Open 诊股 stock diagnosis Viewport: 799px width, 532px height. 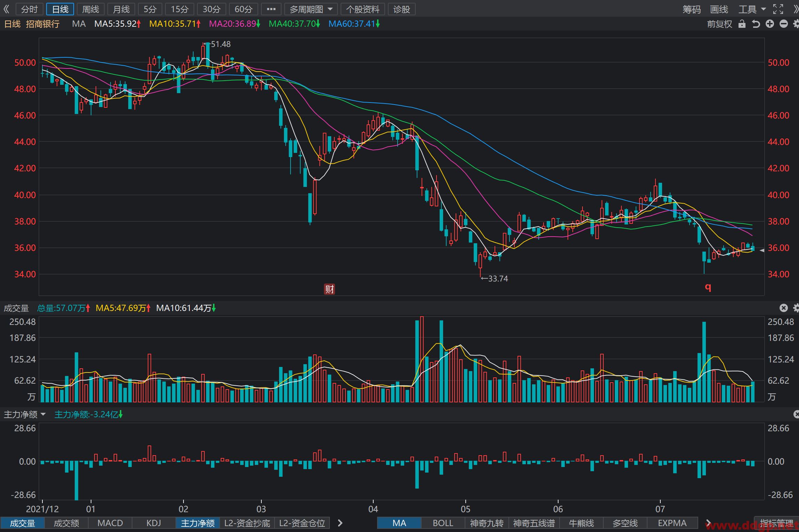coord(402,9)
